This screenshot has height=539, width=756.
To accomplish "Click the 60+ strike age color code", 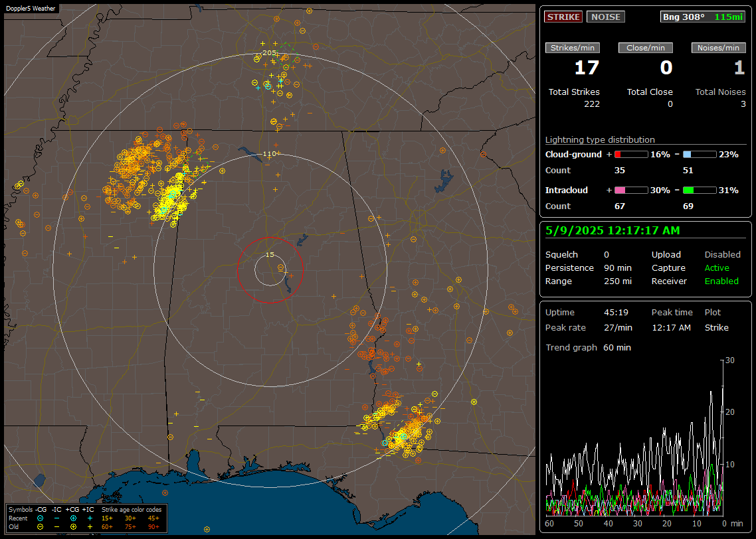I will coord(107,527).
